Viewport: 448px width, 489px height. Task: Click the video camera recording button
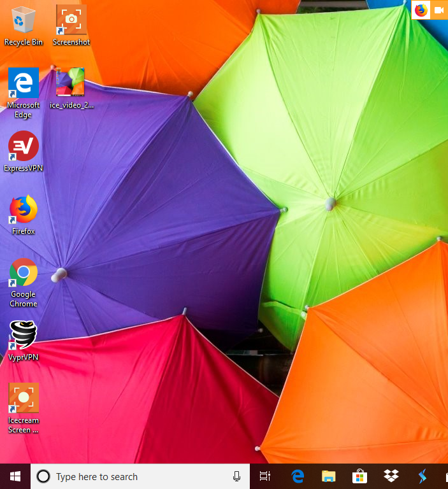point(439,10)
